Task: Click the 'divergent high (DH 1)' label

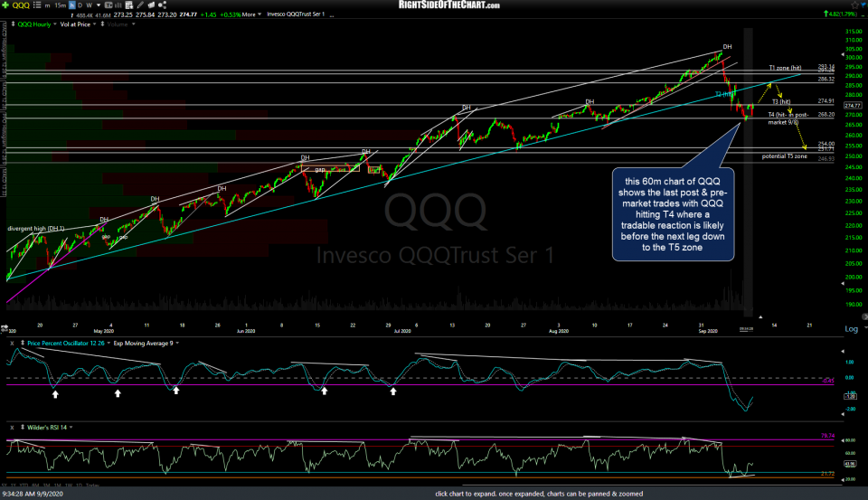Action: pos(36,229)
